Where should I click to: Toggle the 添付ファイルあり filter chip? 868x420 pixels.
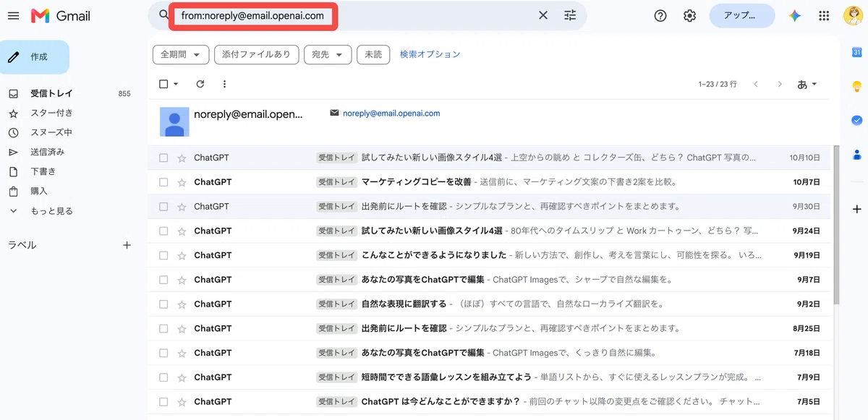pos(257,54)
